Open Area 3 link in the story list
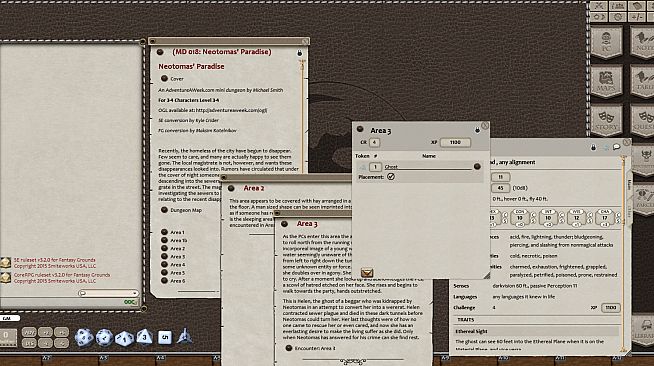654x366 pixels. coord(164,256)
